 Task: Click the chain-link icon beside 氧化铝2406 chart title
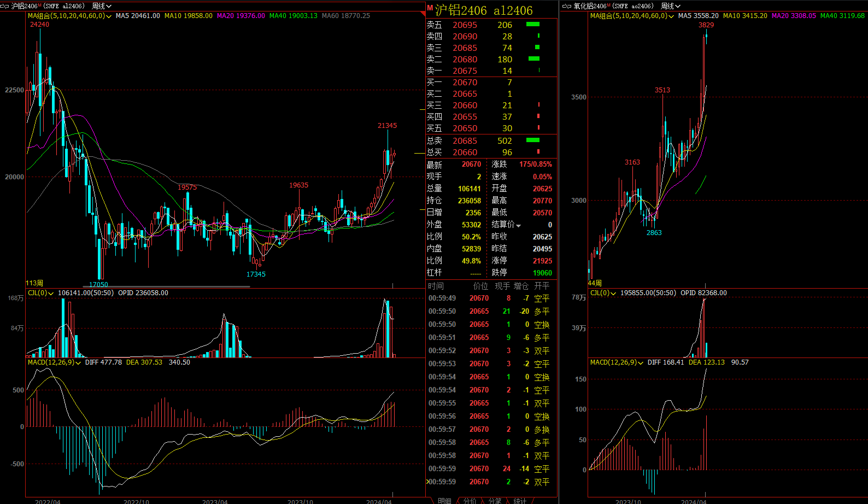click(567, 6)
